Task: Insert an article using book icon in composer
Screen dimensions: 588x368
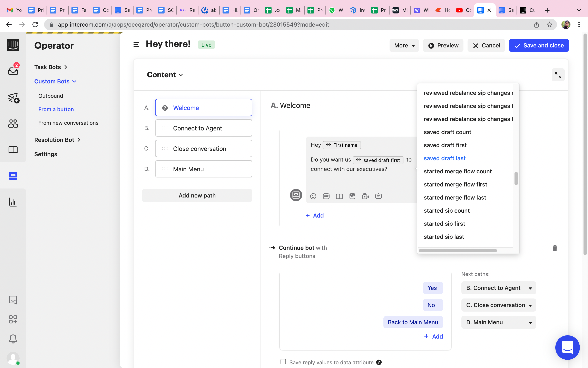Action: (x=339, y=196)
